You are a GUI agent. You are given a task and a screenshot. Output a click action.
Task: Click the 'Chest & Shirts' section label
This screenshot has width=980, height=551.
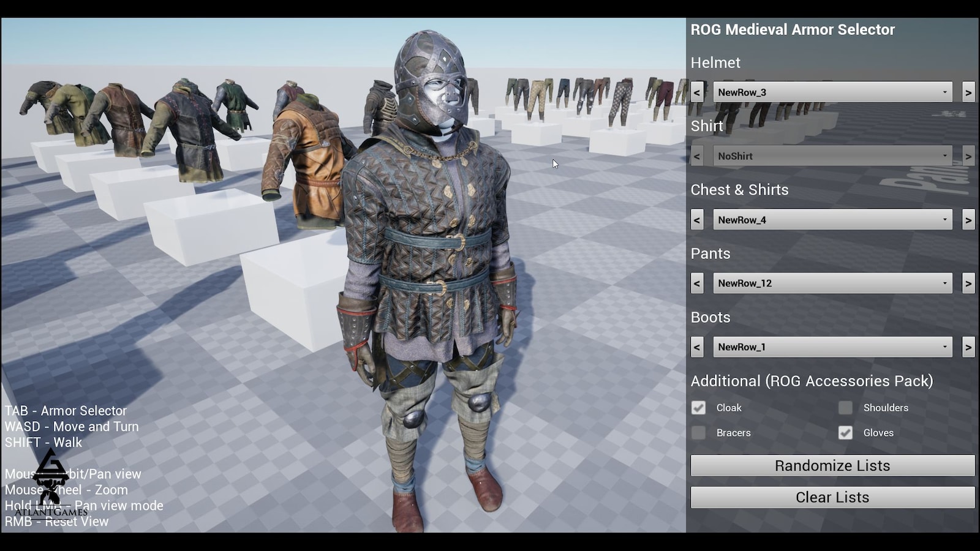pos(739,190)
